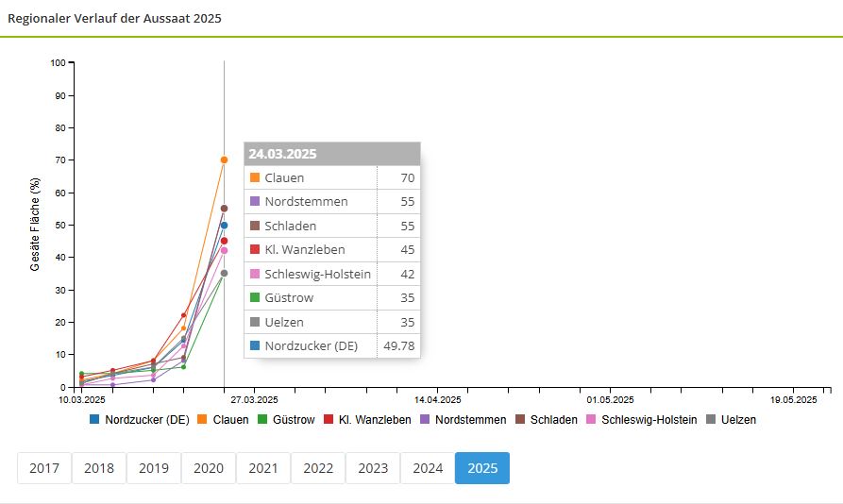
Task: Click the green Güstrow legend color square
Action: tap(262, 419)
